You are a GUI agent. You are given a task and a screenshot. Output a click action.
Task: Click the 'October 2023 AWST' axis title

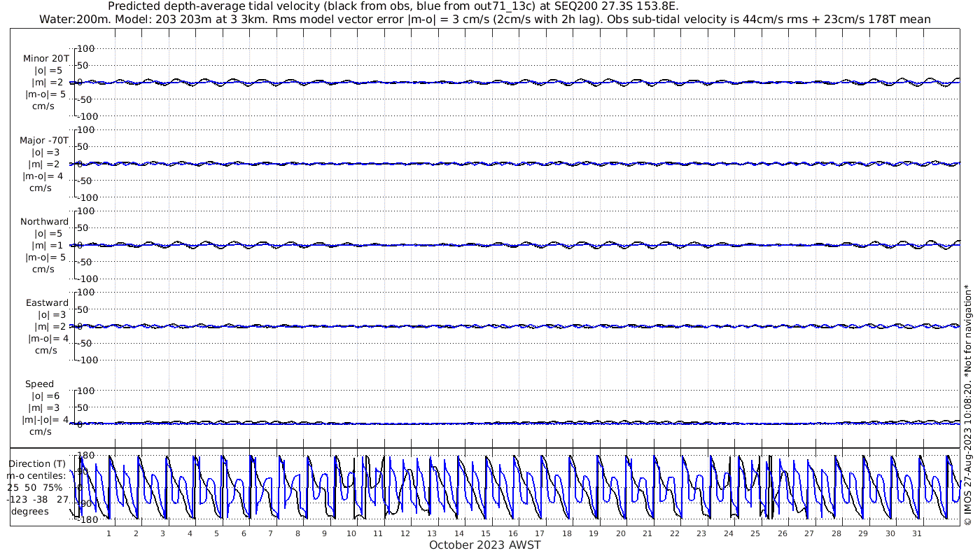pos(485,545)
